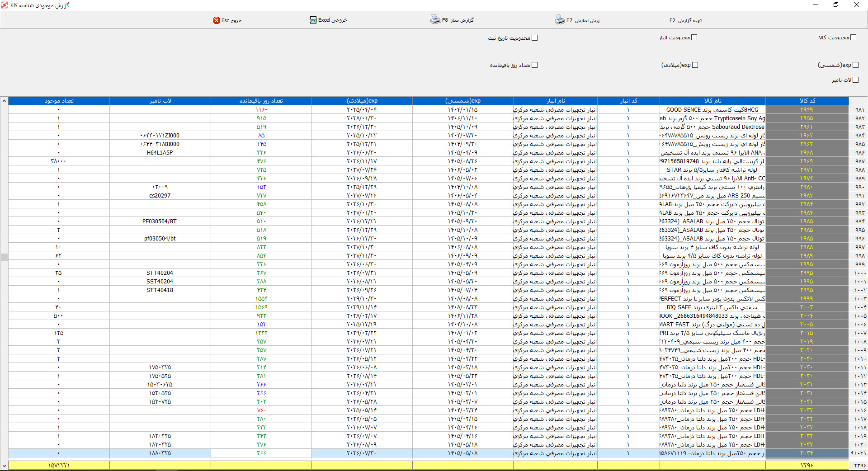Click the تهیه گزارش F2 button
This screenshot has height=471, width=868.
[685, 20]
